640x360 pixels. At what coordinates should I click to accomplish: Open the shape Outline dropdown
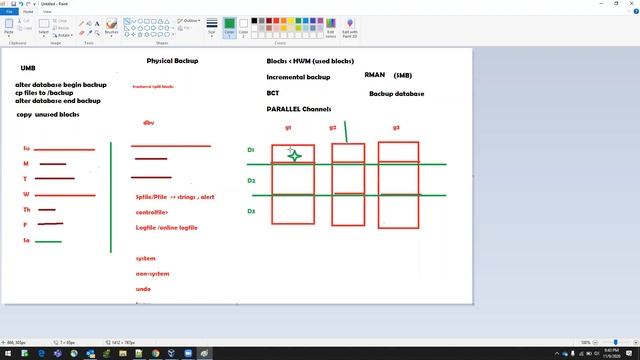pyautogui.click(x=189, y=20)
